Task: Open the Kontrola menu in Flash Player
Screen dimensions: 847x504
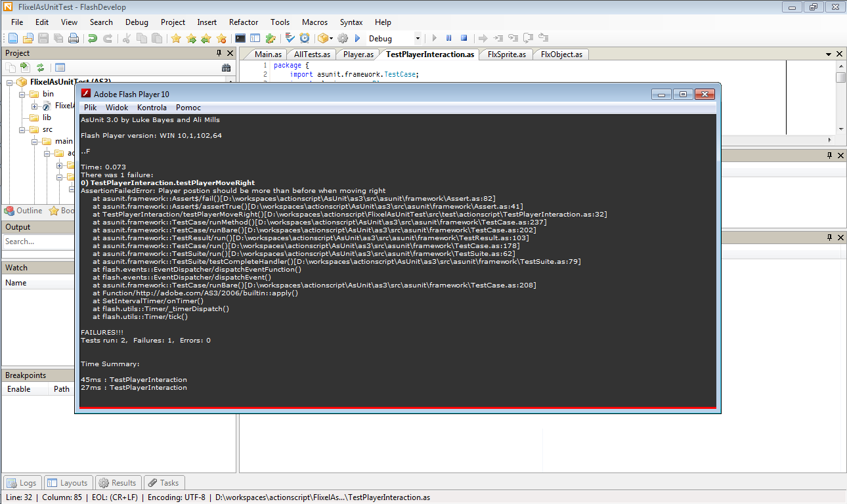Action: click(152, 108)
